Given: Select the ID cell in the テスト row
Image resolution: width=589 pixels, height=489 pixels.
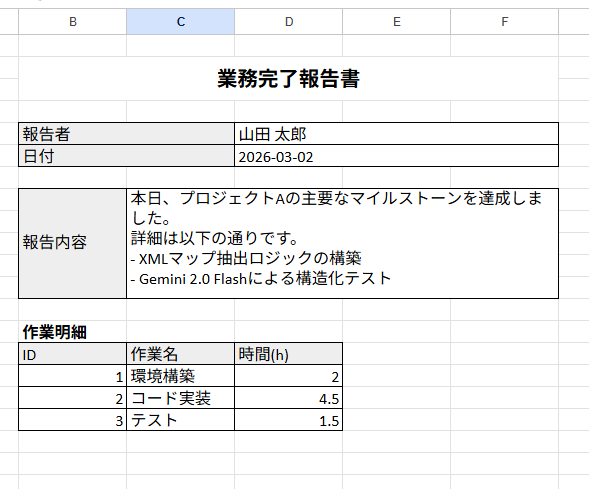Looking at the screenshot, I should coord(72,420).
